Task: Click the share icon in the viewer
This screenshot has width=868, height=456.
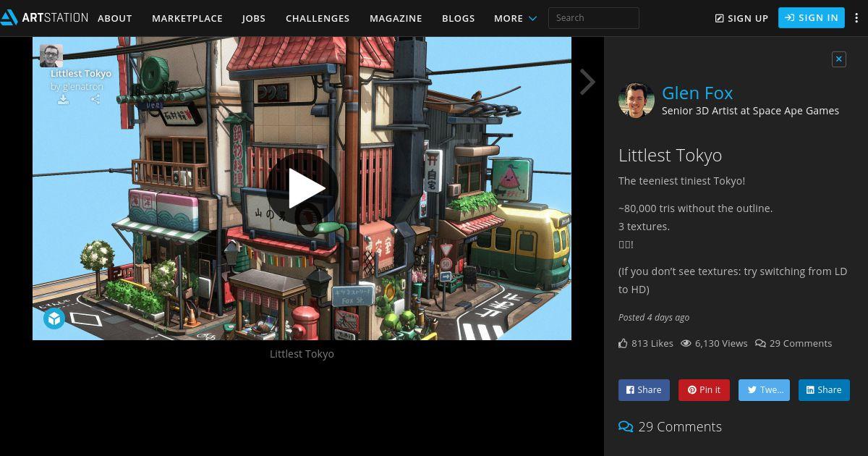Action: (x=95, y=100)
